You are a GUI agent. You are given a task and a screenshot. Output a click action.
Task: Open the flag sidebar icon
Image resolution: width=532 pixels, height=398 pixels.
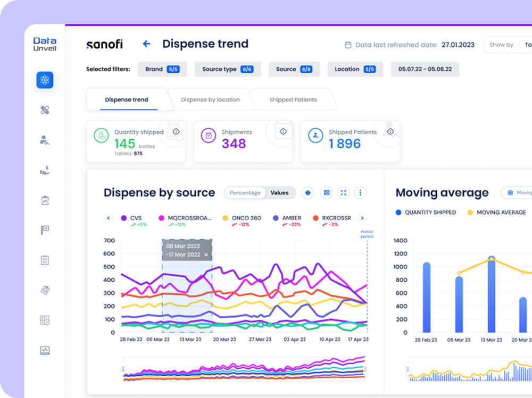45,230
